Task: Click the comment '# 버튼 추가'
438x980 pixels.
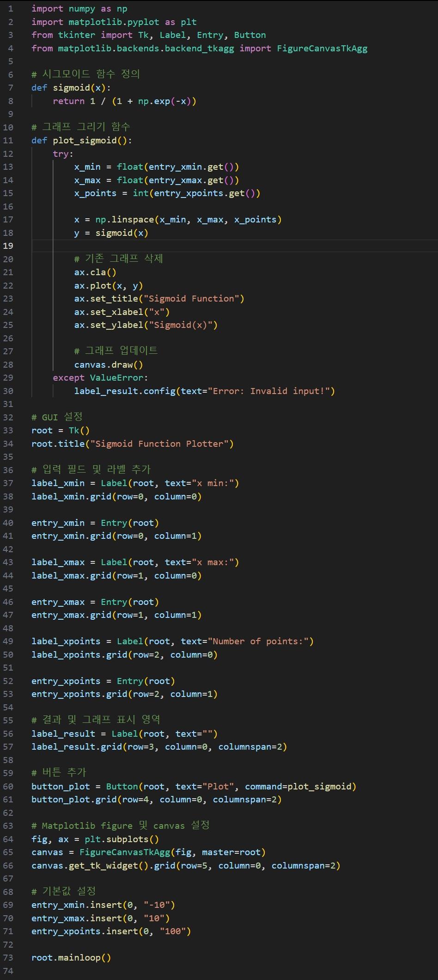Action: (x=59, y=773)
